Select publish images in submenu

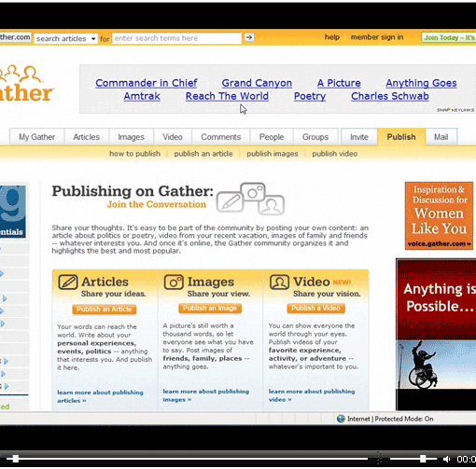[273, 154]
